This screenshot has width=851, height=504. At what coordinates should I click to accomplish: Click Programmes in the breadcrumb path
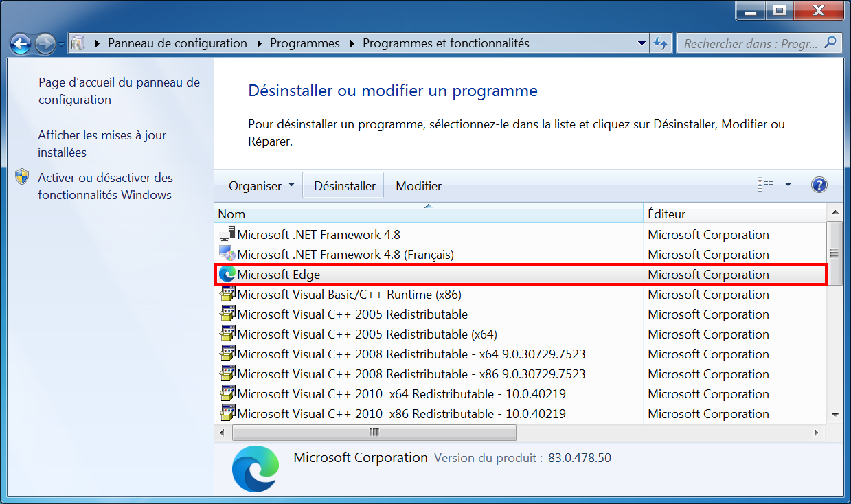click(305, 43)
